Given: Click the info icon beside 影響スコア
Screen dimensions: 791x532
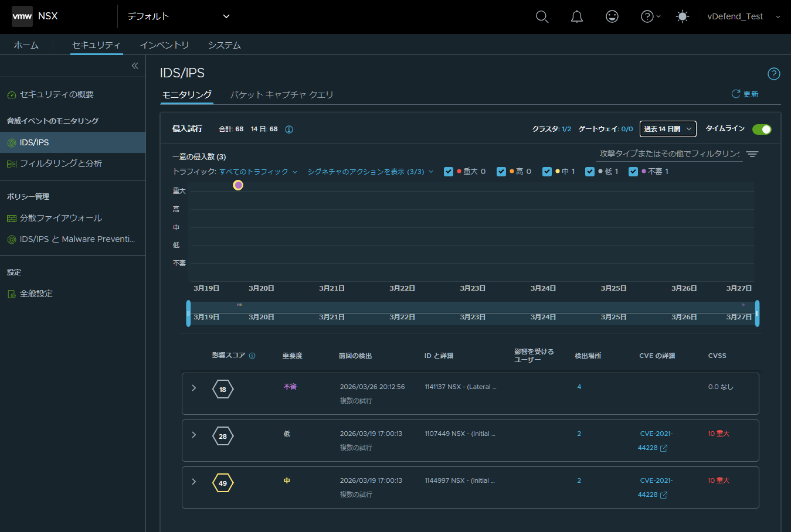Looking at the screenshot, I should [252, 356].
